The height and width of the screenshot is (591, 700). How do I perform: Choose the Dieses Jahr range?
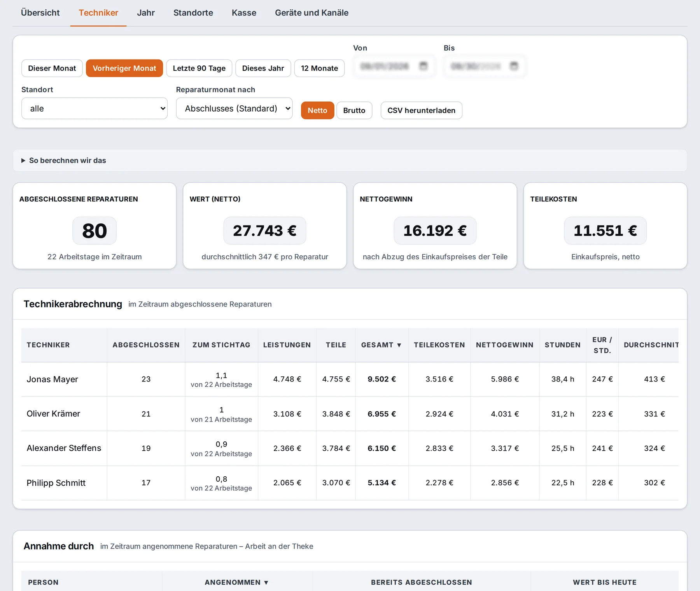(263, 68)
